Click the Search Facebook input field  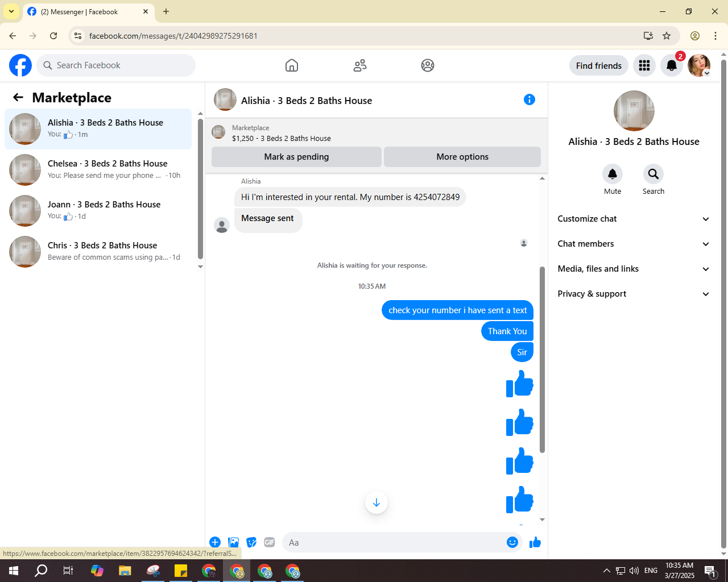pos(116,65)
